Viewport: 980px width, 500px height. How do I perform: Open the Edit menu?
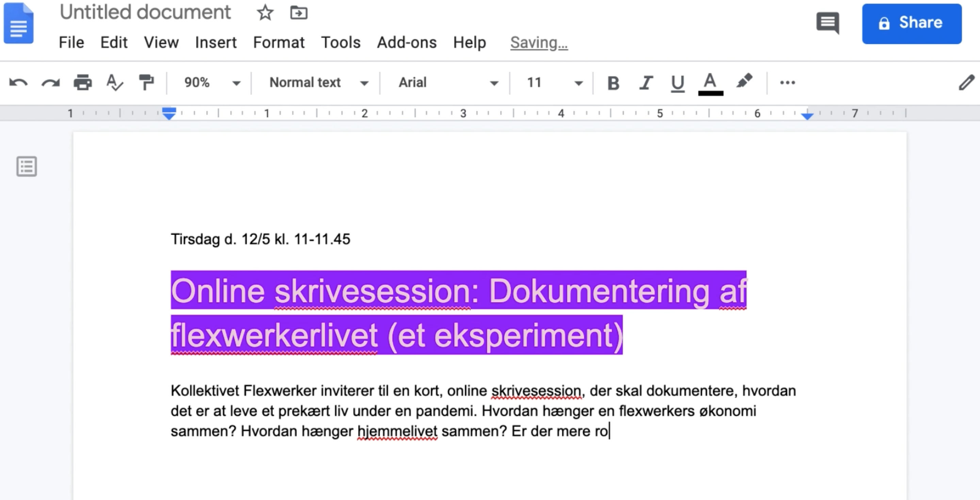pos(114,42)
